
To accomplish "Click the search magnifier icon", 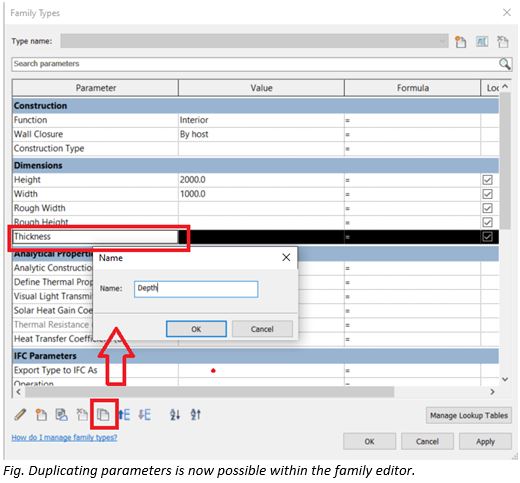I will click(505, 64).
